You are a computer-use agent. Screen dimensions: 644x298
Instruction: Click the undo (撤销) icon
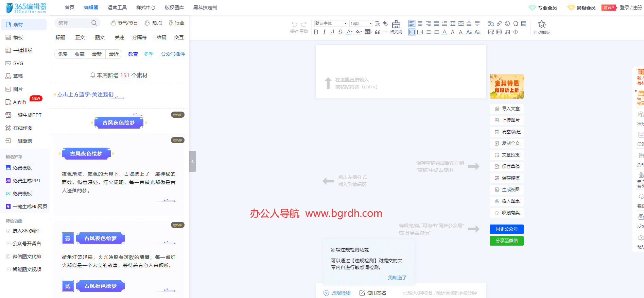click(x=294, y=24)
